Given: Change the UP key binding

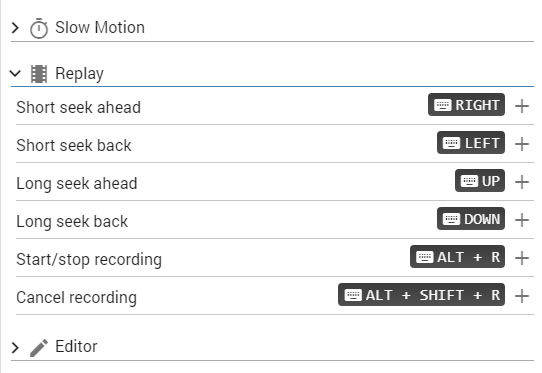Looking at the screenshot, I should click(x=480, y=181).
